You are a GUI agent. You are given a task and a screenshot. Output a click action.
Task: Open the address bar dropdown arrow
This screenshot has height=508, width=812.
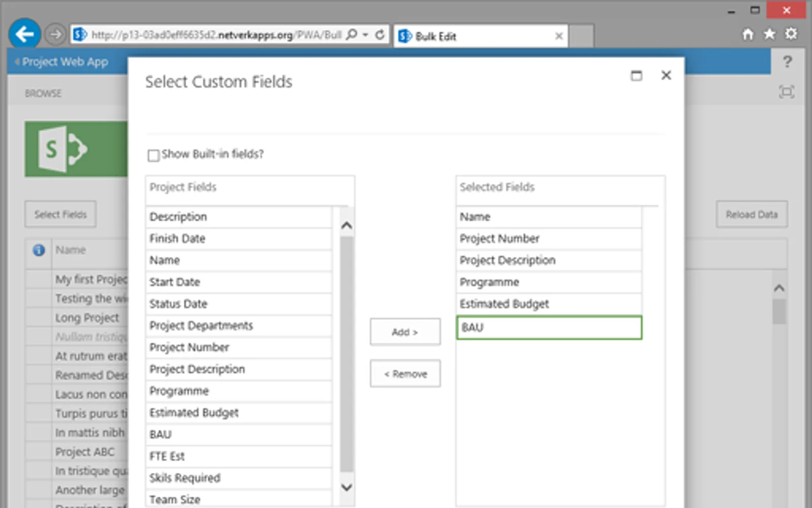(x=365, y=35)
